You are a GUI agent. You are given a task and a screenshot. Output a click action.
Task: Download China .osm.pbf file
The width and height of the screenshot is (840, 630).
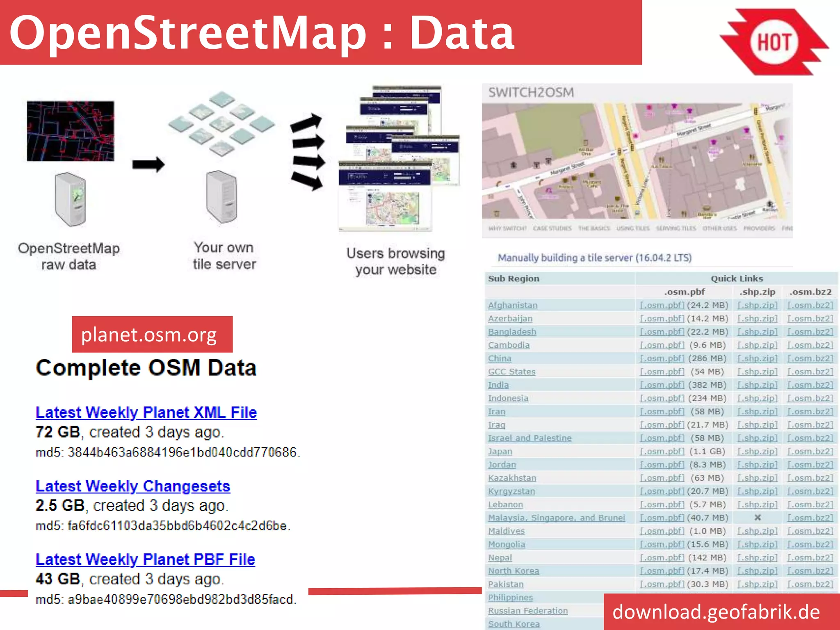[x=662, y=358]
